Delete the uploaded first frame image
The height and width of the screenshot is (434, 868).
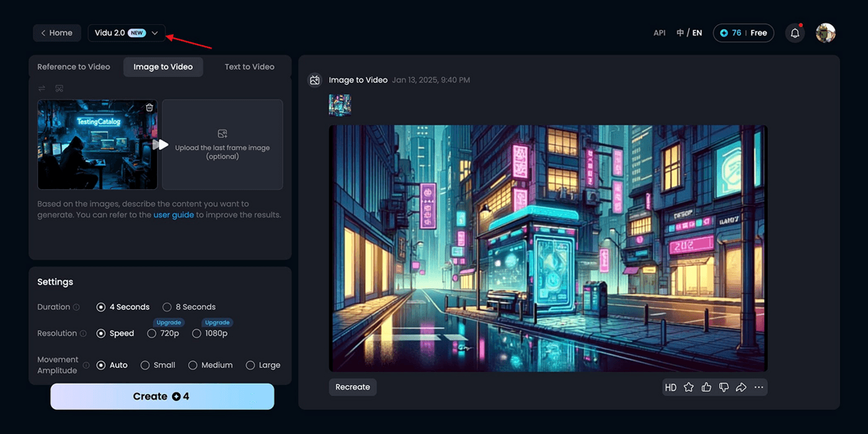[149, 108]
